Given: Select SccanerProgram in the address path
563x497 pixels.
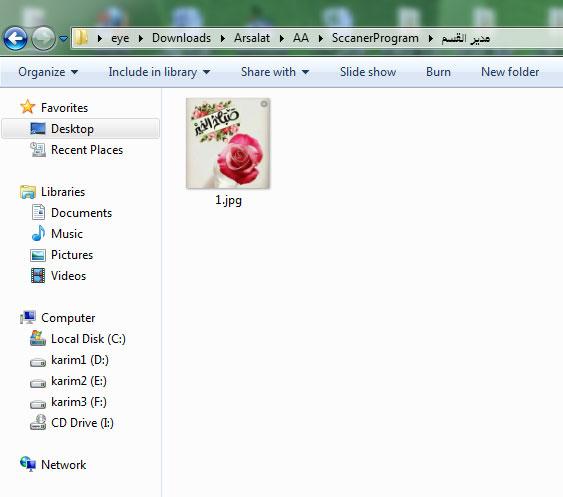Looking at the screenshot, I should point(375,38).
